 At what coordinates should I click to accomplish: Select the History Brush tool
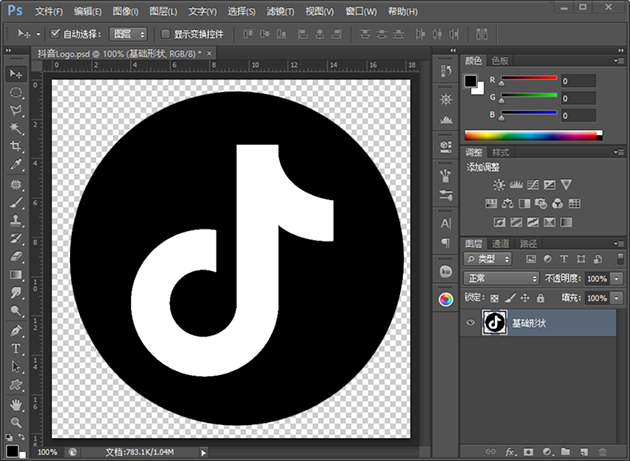pos(16,239)
